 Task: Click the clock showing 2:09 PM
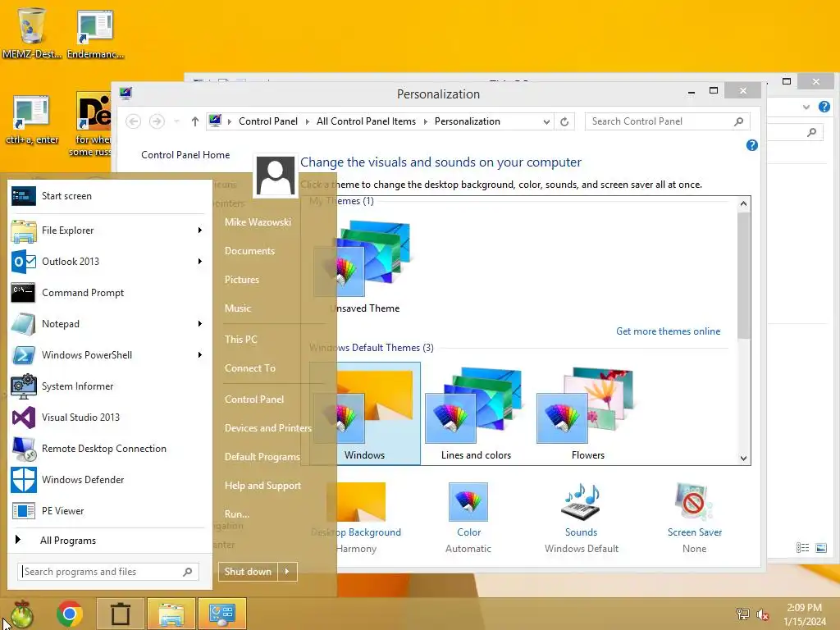[x=804, y=614]
